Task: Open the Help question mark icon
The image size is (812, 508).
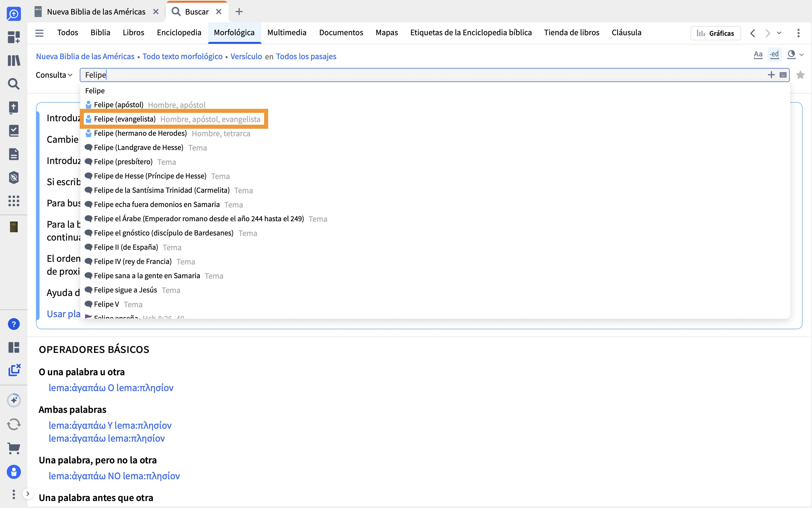Action: (x=14, y=324)
